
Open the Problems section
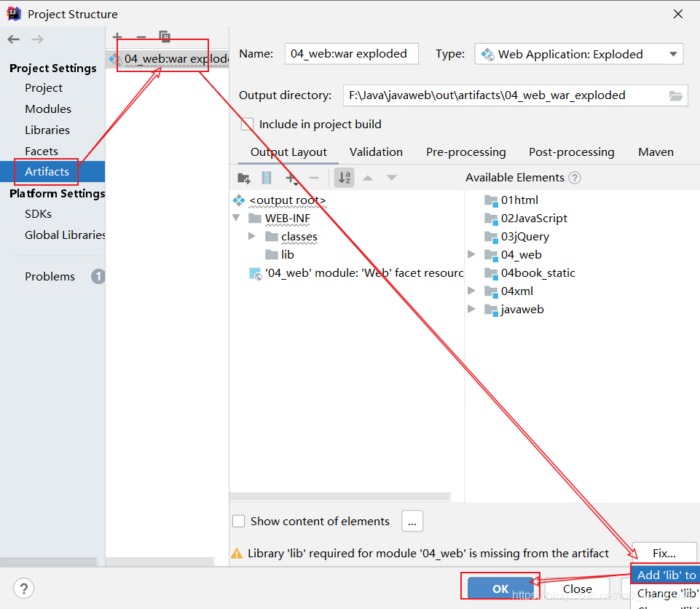tap(50, 276)
